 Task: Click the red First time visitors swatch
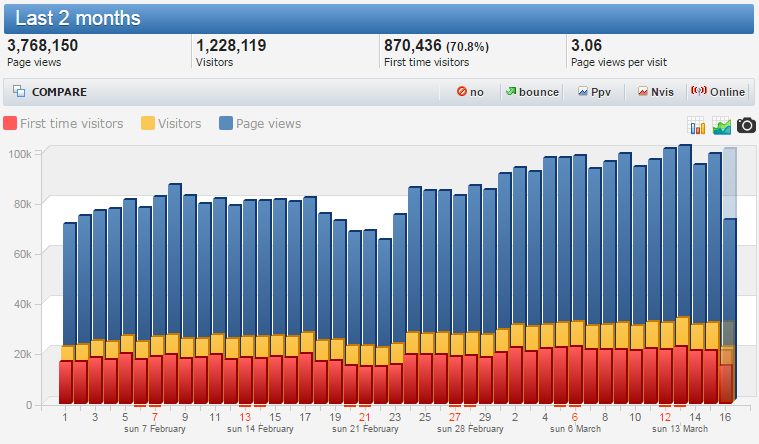(10, 124)
